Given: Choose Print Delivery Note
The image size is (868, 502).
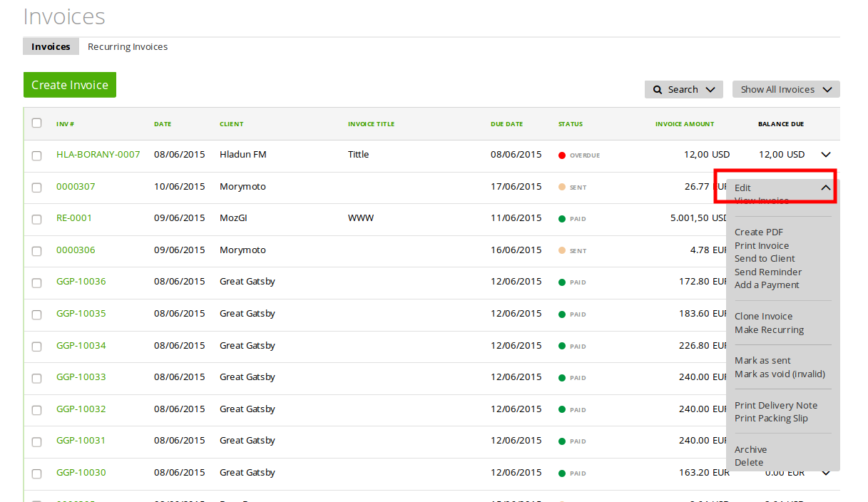Looking at the screenshot, I should pyautogui.click(x=776, y=405).
